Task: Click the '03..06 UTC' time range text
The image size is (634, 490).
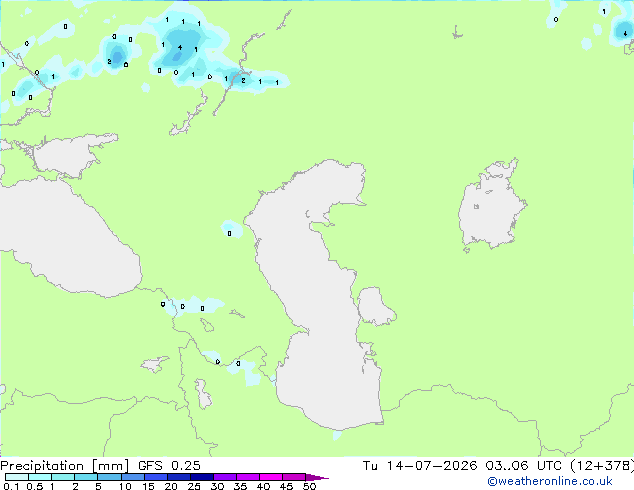Action: point(524,466)
